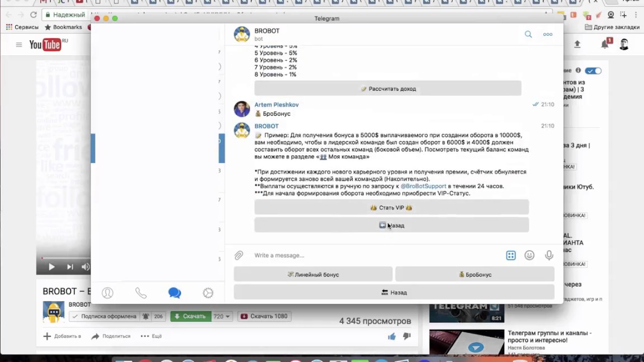Click 'Поделиться' share button
The image size is (644, 362).
pos(111,336)
